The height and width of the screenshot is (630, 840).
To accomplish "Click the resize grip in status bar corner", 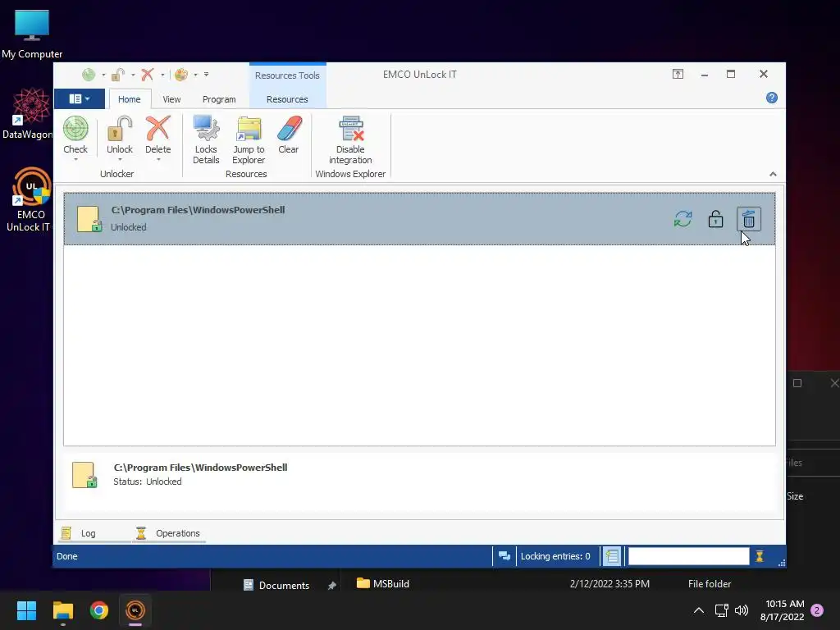I will pyautogui.click(x=781, y=563).
